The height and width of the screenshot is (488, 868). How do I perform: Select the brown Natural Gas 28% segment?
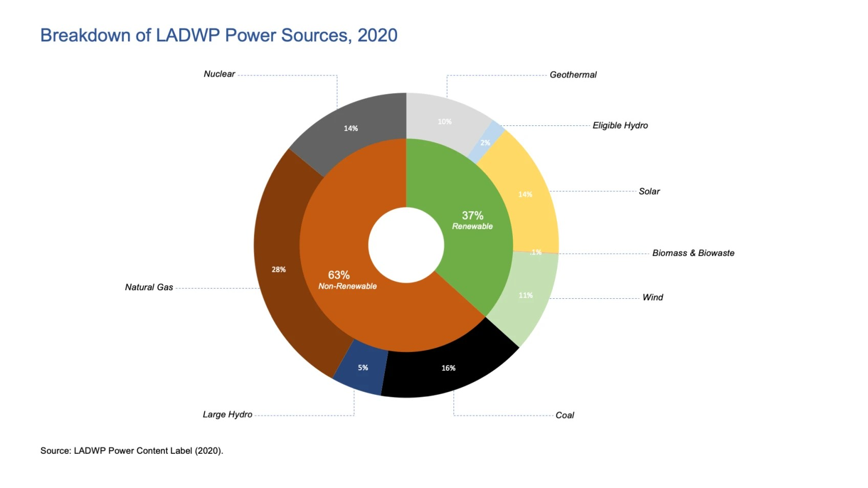tap(279, 270)
